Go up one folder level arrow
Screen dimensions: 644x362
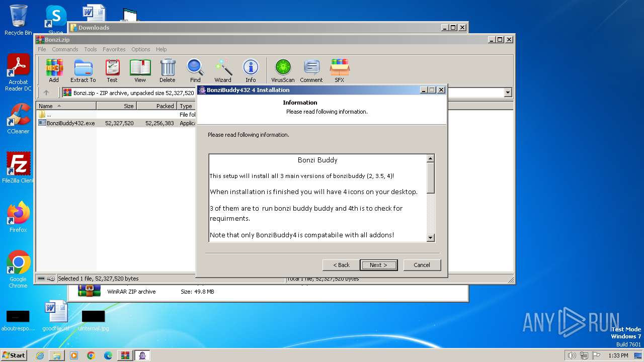46,93
